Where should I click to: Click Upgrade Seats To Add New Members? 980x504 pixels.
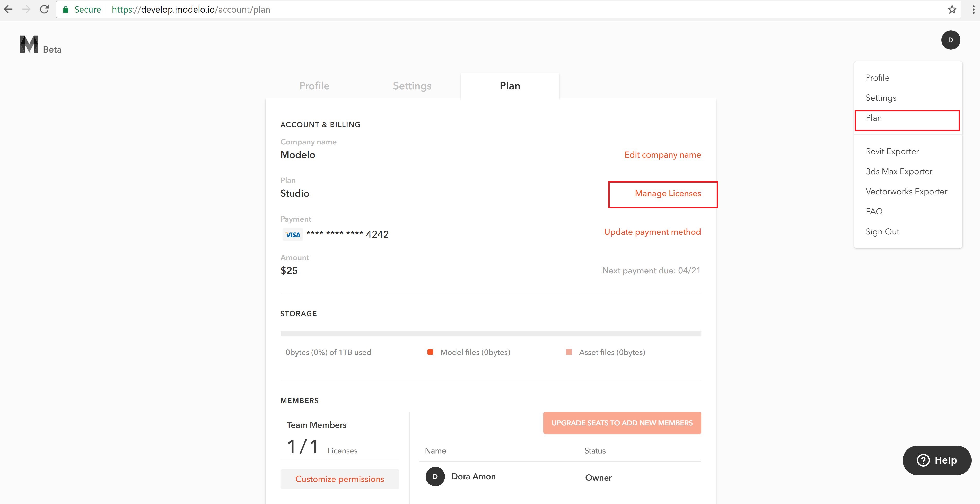[x=622, y=422]
